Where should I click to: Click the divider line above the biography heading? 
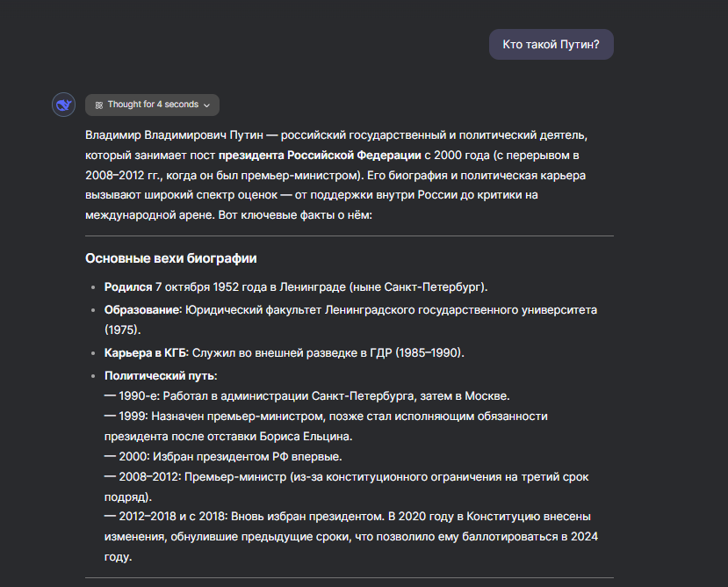349,236
